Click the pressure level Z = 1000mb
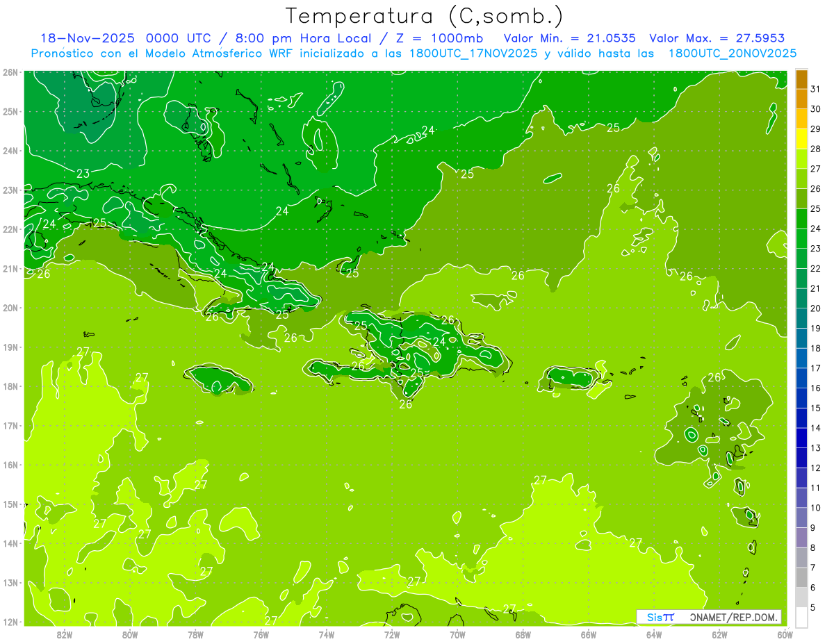 coord(439,38)
